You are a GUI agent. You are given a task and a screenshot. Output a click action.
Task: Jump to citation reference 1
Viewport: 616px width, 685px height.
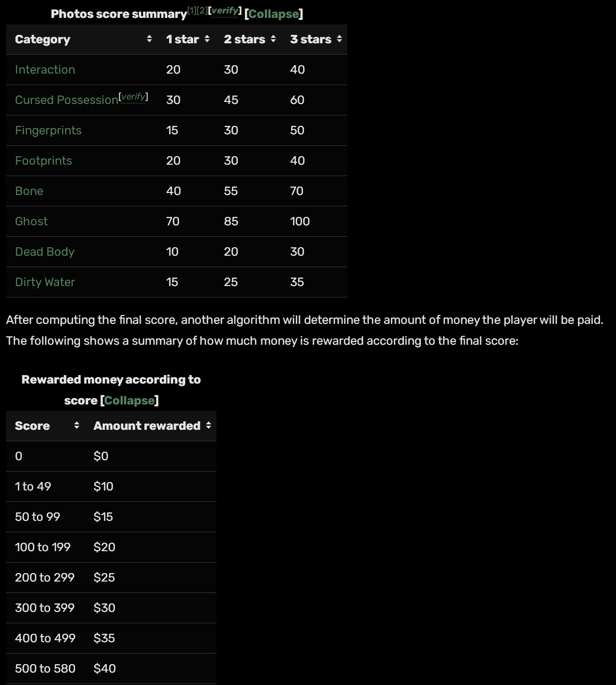[x=193, y=10]
